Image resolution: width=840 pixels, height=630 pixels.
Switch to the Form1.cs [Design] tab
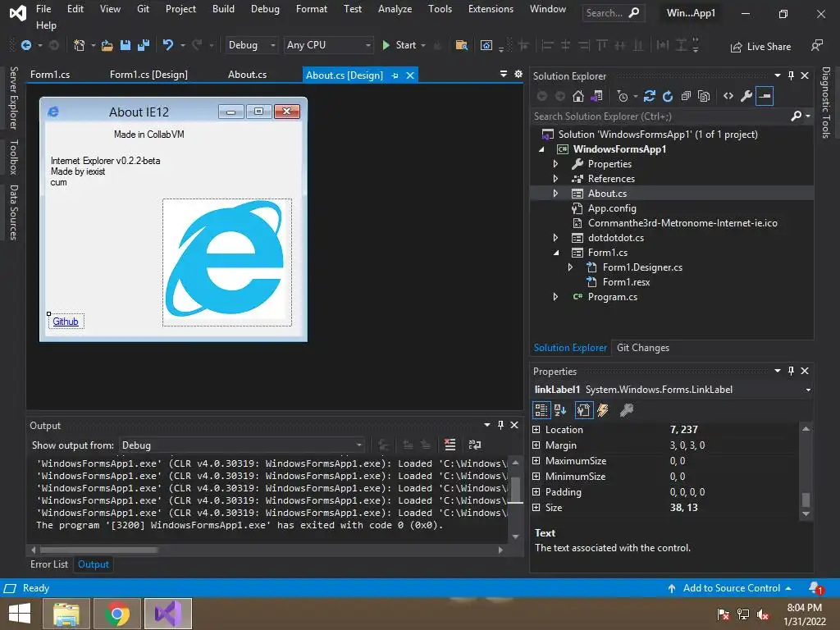coord(149,75)
